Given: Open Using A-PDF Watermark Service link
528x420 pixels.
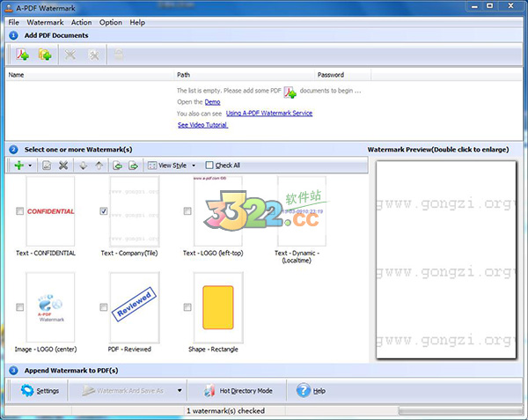Looking at the screenshot, I should tap(269, 114).
